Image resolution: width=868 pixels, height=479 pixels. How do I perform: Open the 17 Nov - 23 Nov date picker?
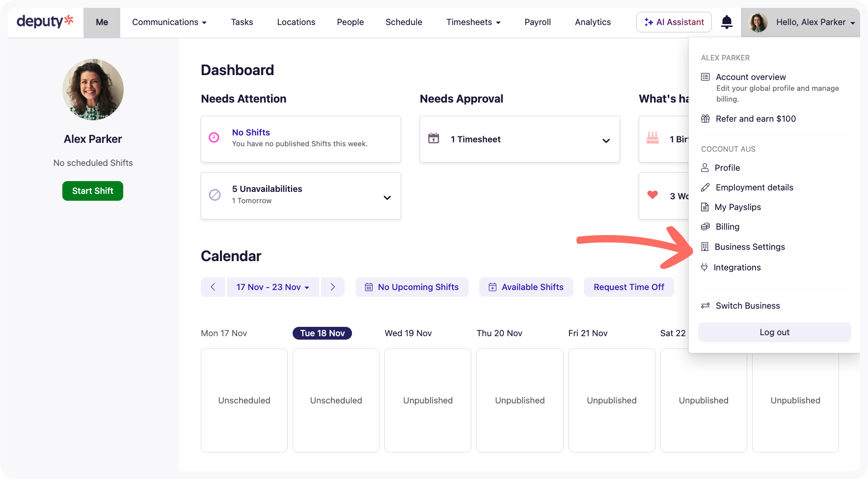272,287
